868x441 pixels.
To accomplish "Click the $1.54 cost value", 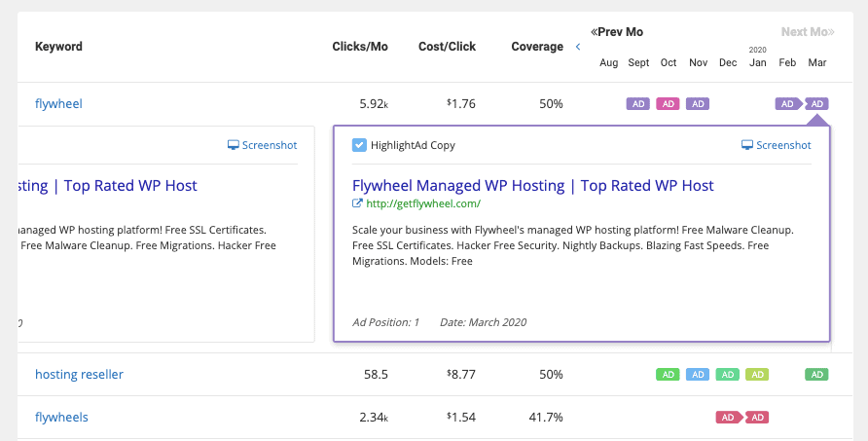I will (x=461, y=418).
